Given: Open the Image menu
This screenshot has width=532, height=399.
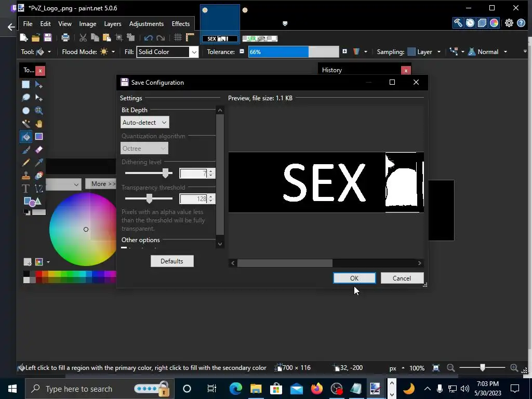Looking at the screenshot, I should 87,24.
